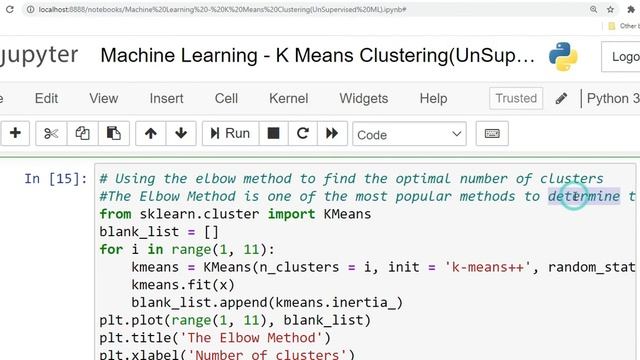Screen dimensions: 640x360
Task: Open site information icon in address bar
Action: click(31, 9)
